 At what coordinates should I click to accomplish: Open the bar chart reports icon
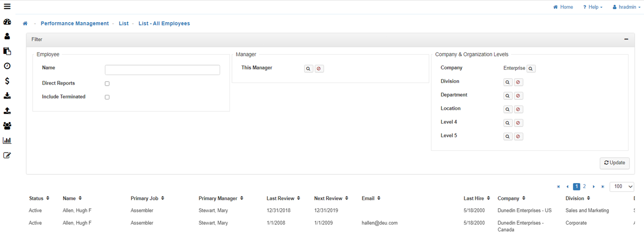[7, 140]
